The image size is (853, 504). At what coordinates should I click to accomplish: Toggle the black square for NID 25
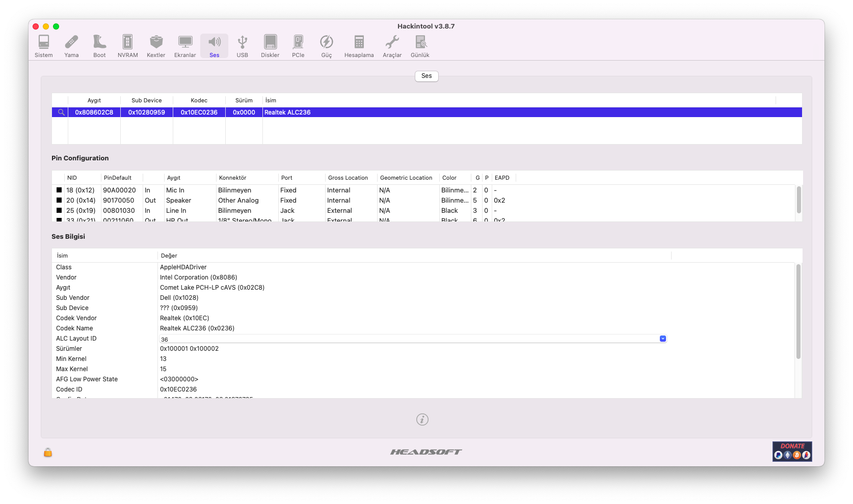[x=59, y=210]
